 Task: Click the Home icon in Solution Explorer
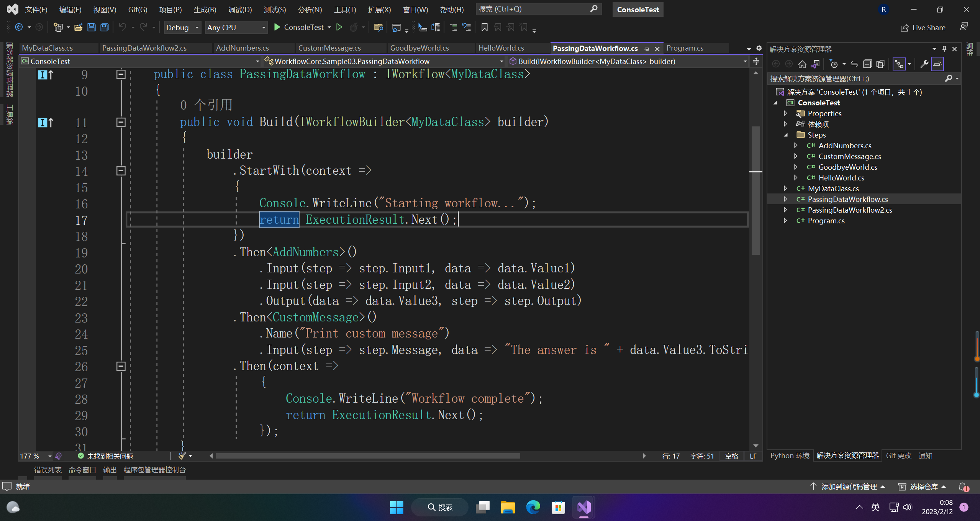pos(802,64)
